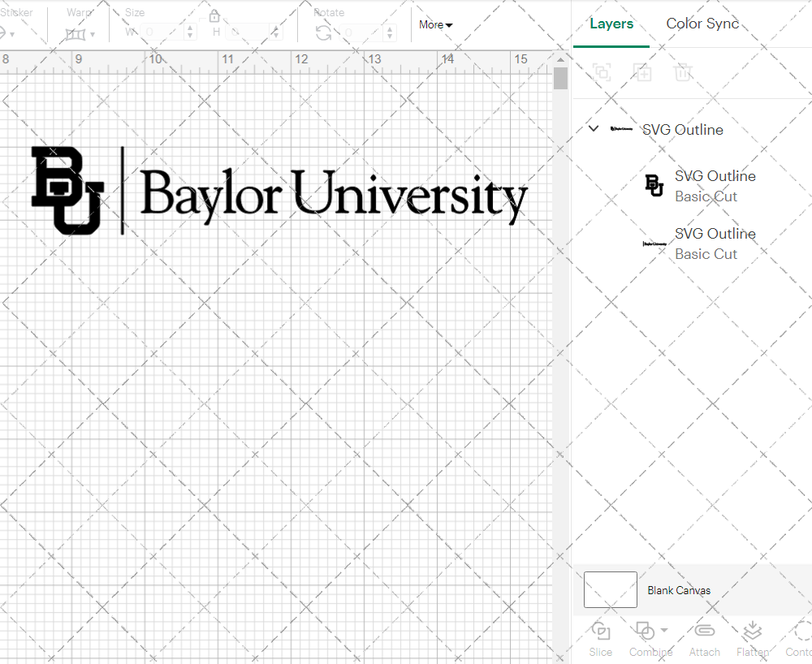Click the Blank Canvas color swatch
Screen dimensions: 812x664
(610, 590)
